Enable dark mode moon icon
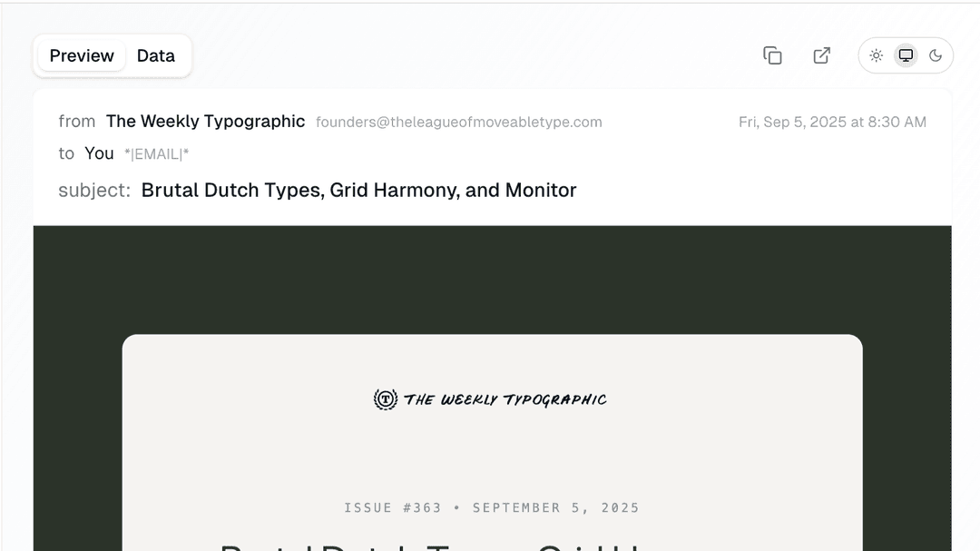Viewport: 980px width, 551px height. (x=936, y=55)
